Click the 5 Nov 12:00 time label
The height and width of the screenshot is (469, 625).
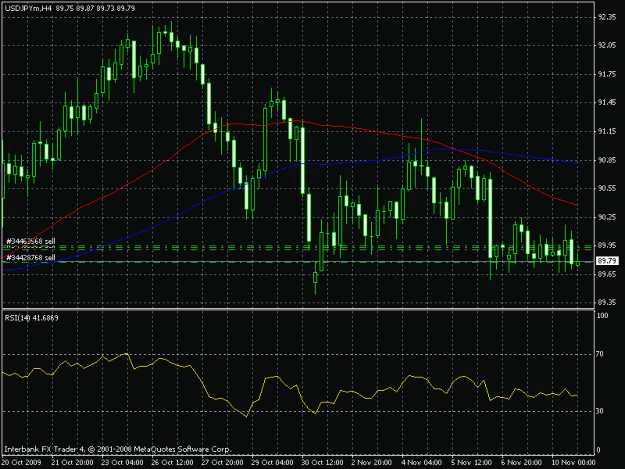pos(472,463)
